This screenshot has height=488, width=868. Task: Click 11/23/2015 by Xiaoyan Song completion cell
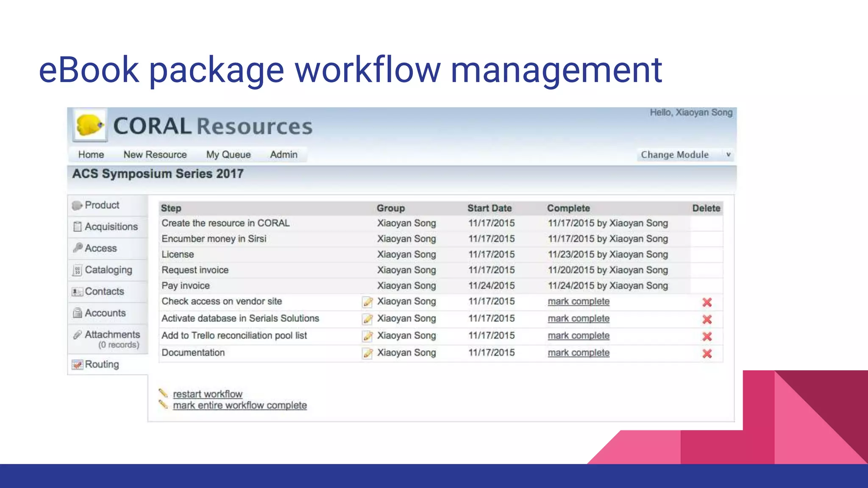[608, 255]
